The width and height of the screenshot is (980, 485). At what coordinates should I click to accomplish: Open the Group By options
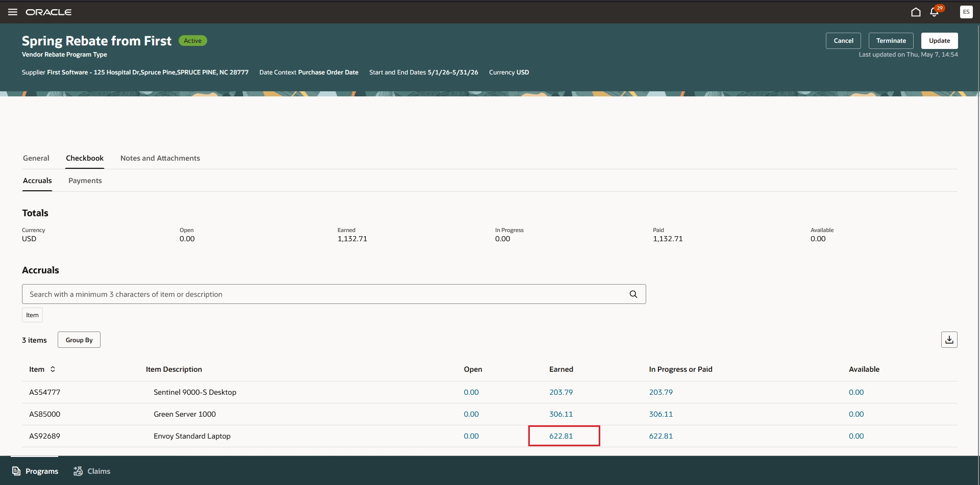pyautogui.click(x=79, y=340)
